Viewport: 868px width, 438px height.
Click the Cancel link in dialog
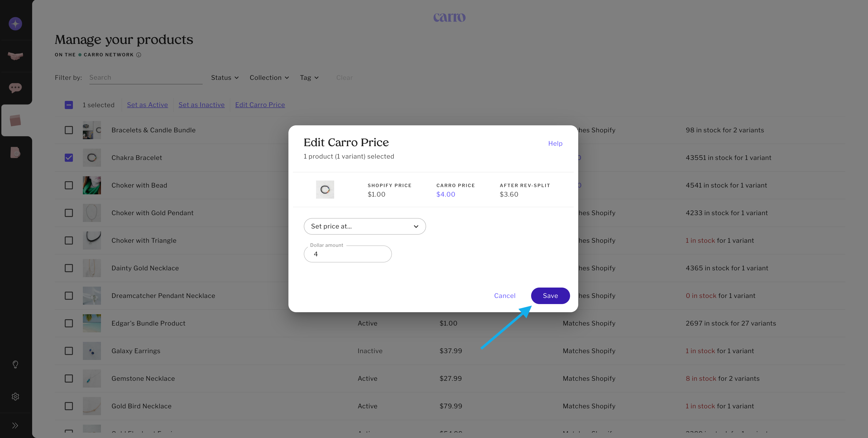coord(504,296)
